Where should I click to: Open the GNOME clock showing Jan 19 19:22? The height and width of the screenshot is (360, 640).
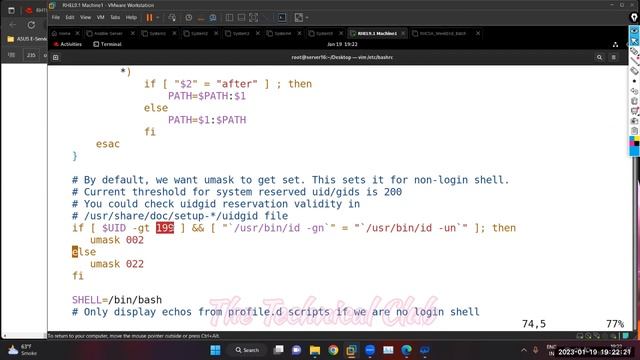click(342, 44)
